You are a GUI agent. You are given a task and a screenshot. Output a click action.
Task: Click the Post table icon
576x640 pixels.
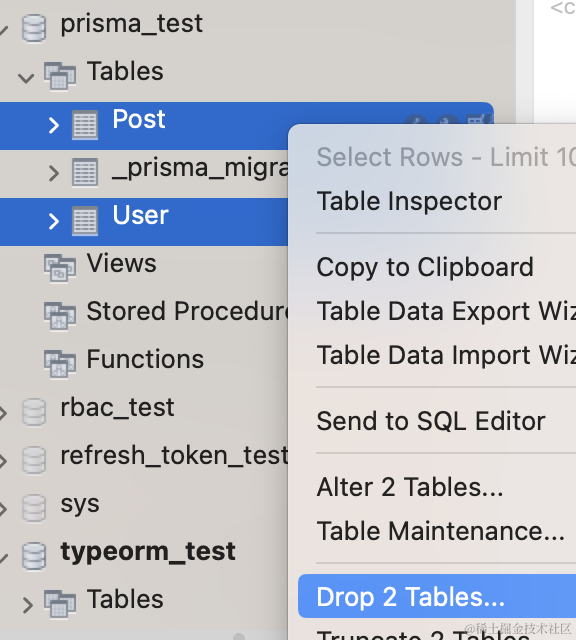click(x=85, y=125)
